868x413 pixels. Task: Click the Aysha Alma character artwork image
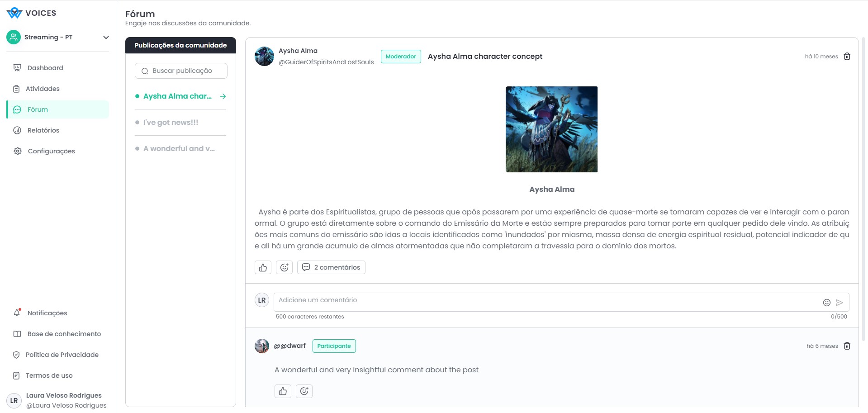[x=551, y=129]
